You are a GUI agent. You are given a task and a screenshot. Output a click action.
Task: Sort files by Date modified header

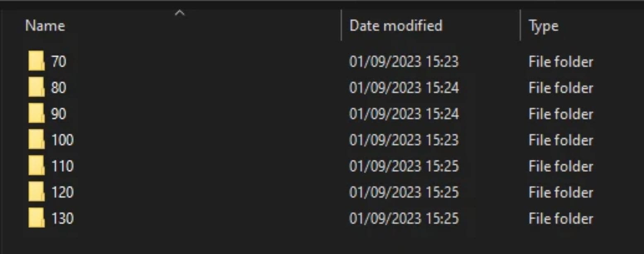396,26
